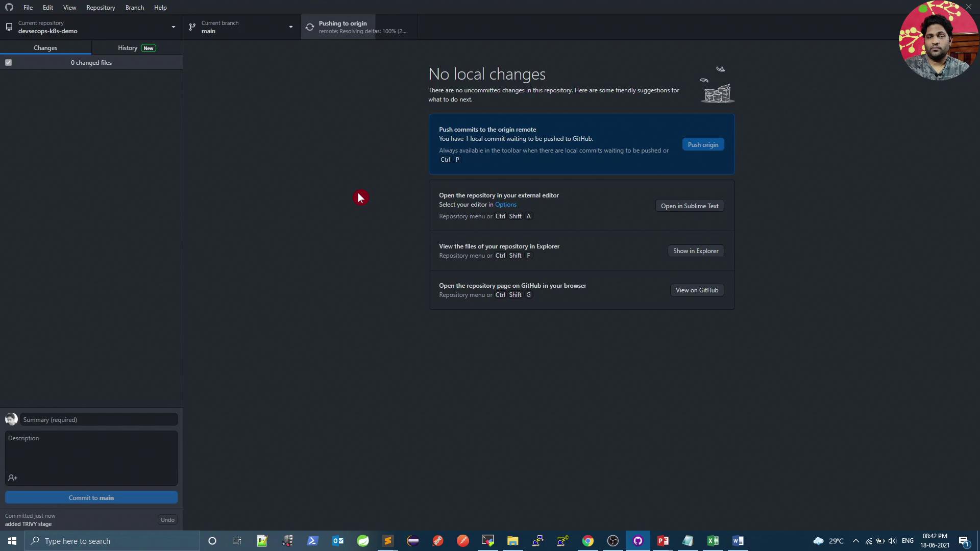980x551 pixels.
Task: Expand the Current branch dropdown
Action: (290, 27)
